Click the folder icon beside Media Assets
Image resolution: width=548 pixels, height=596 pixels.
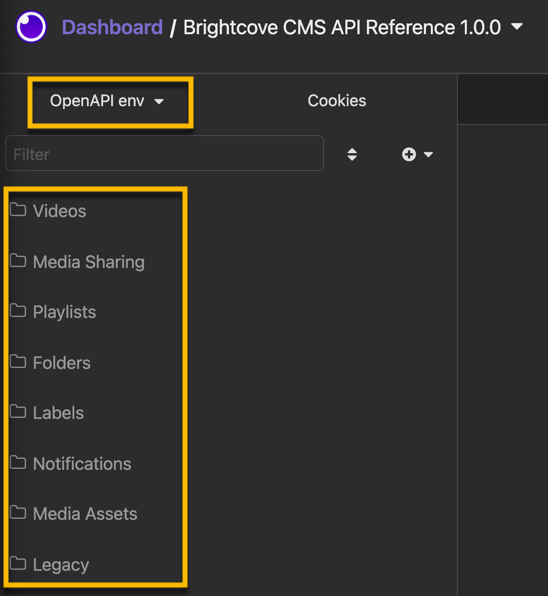(x=18, y=513)
